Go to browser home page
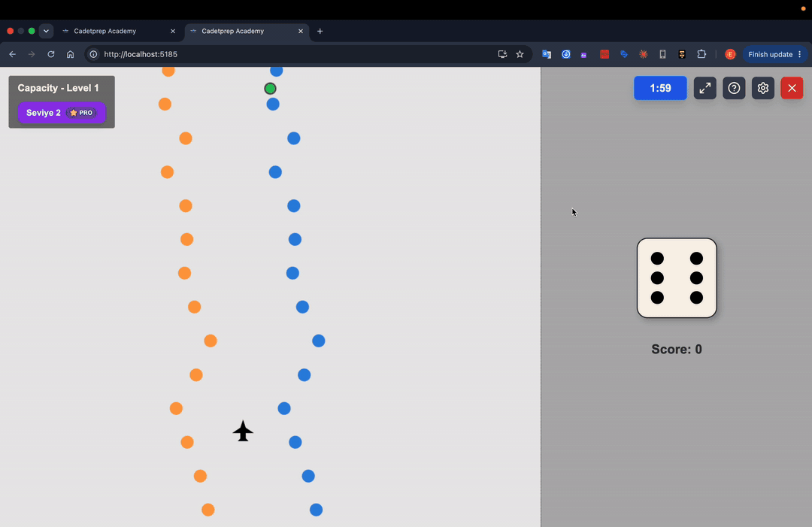 (x=71, y=54)
